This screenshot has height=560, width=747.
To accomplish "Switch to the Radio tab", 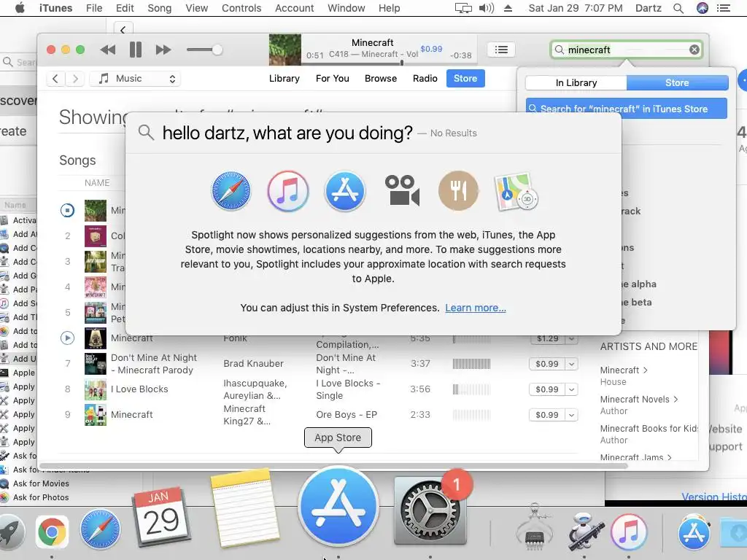I will point(425,79).
